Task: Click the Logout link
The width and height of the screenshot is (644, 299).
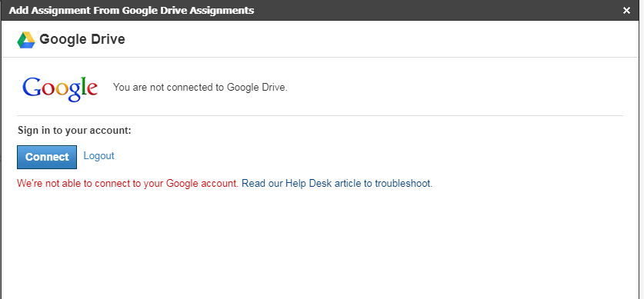Action: [x=98, y=156]
